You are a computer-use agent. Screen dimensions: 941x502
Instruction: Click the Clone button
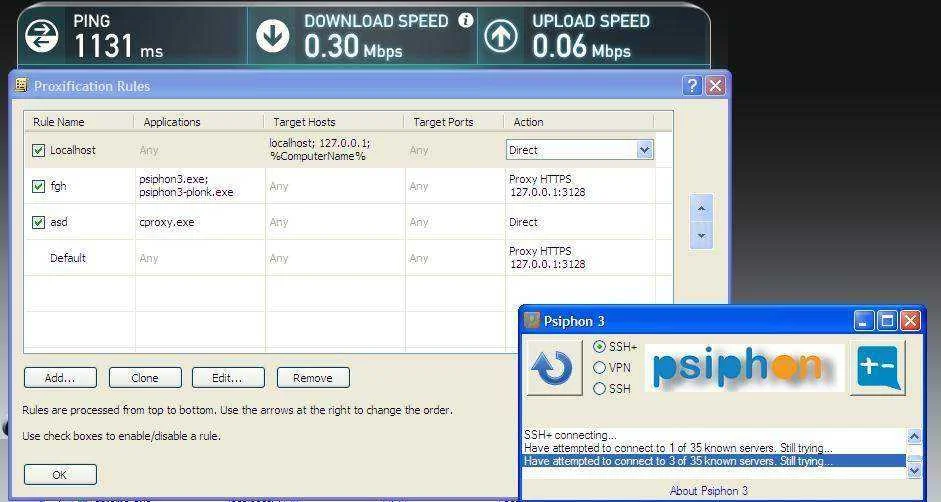point(145,378)
